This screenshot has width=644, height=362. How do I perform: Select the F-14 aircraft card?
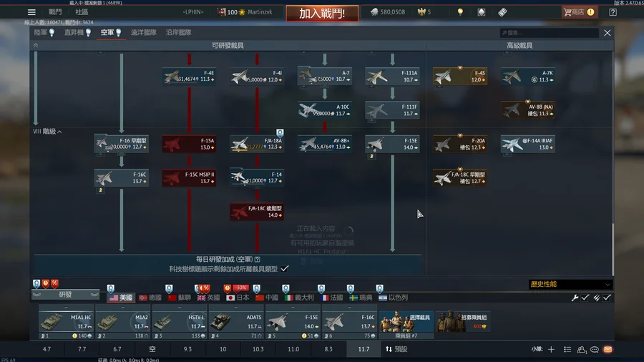pyautogui.click(x=257, y=177)
